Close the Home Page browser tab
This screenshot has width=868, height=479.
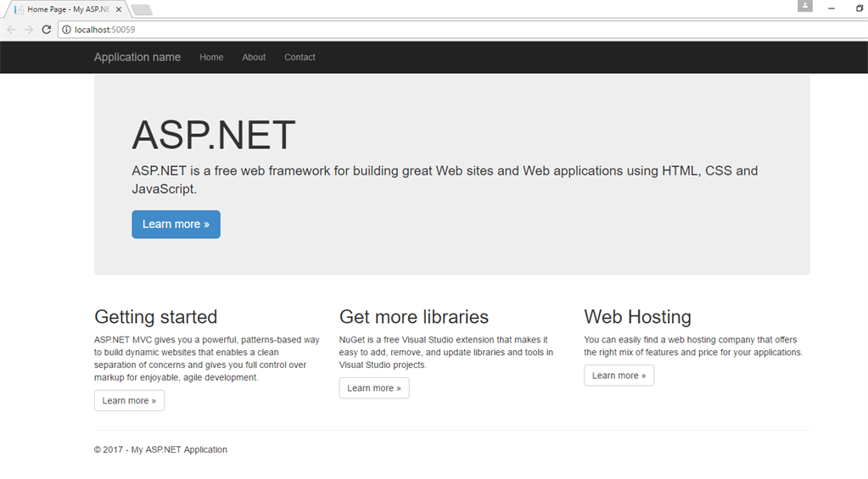pyautogui.click(x=117, y=9)
